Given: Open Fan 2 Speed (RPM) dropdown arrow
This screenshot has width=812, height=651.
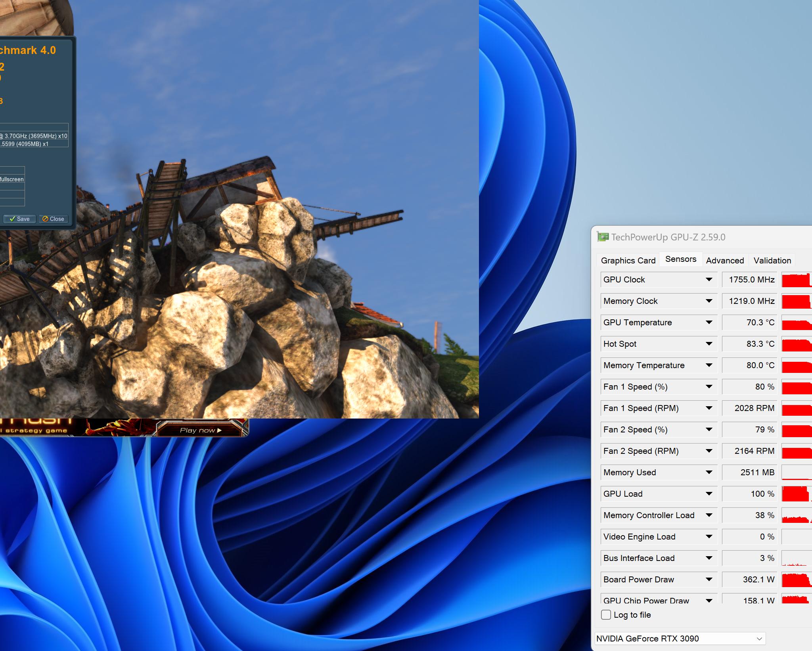Looking at the screenshot, I should 709,451.
